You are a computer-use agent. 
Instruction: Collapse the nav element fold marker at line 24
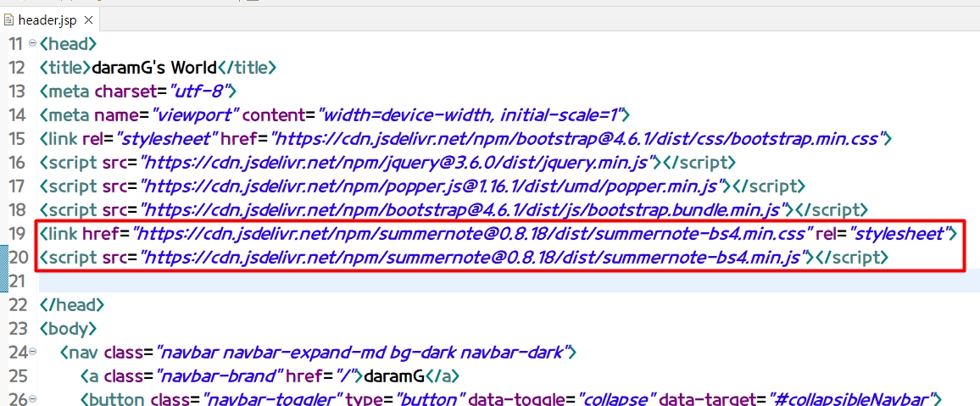point(32,353)
